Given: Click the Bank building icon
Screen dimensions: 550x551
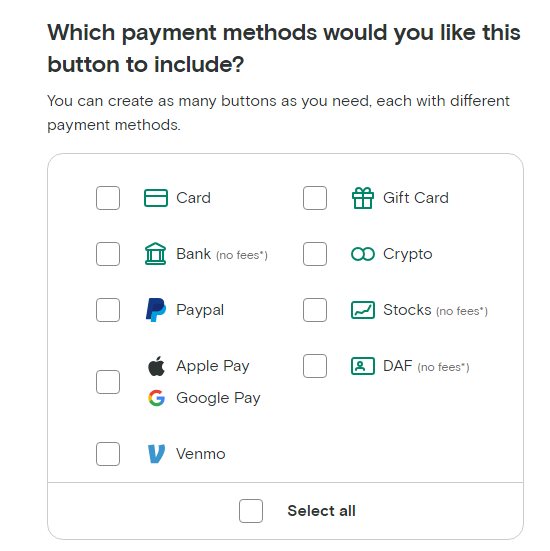Looking at the screenshot, I should point(156,254).
